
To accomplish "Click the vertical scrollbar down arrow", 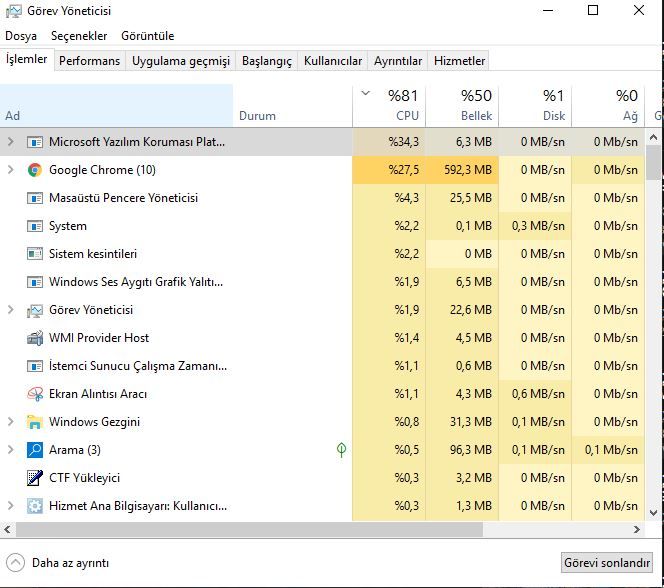I will (x=653, y=513).
